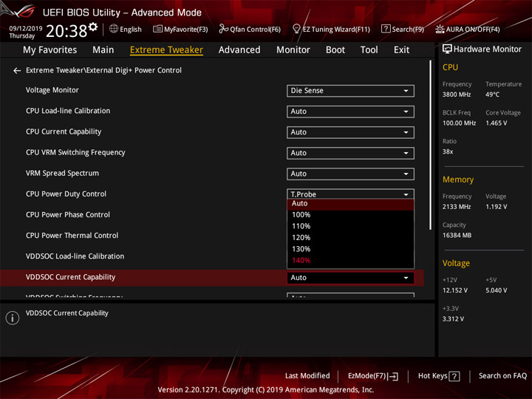The image size is (532, 399).
Task: Expand the CPU Load-line Calibration dropdown
Action: coord(350,112)
